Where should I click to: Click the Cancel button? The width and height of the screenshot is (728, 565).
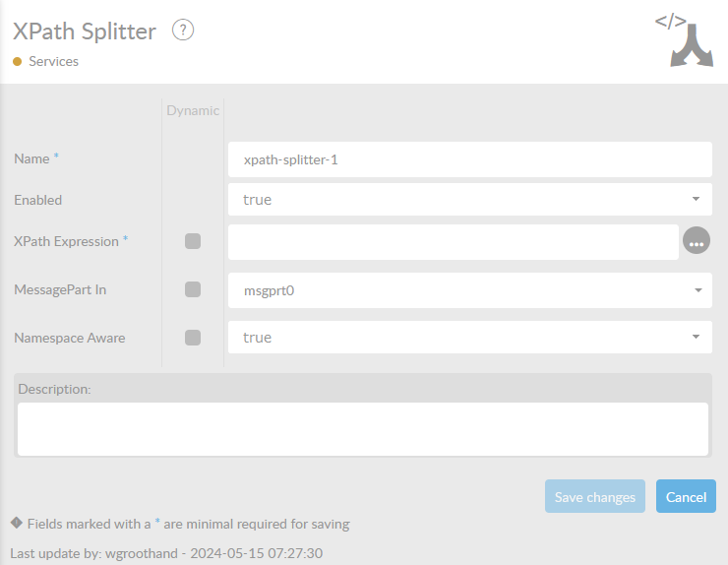686,497
